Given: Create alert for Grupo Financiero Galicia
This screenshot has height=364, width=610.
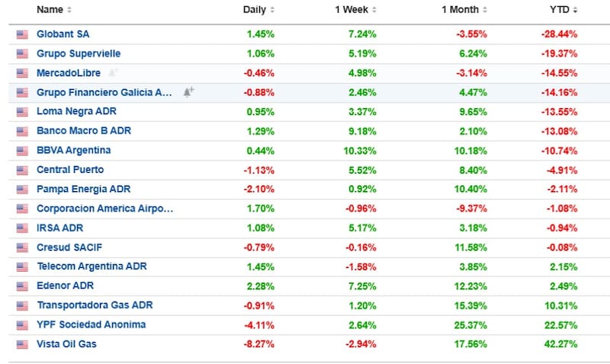Looking at the screenshot, I should tap(188, 92).
